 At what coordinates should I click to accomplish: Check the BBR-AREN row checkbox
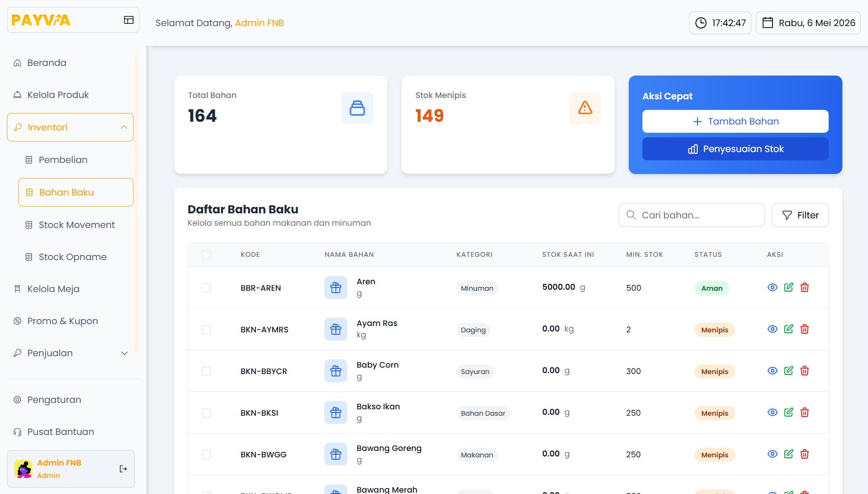[206, 288]
